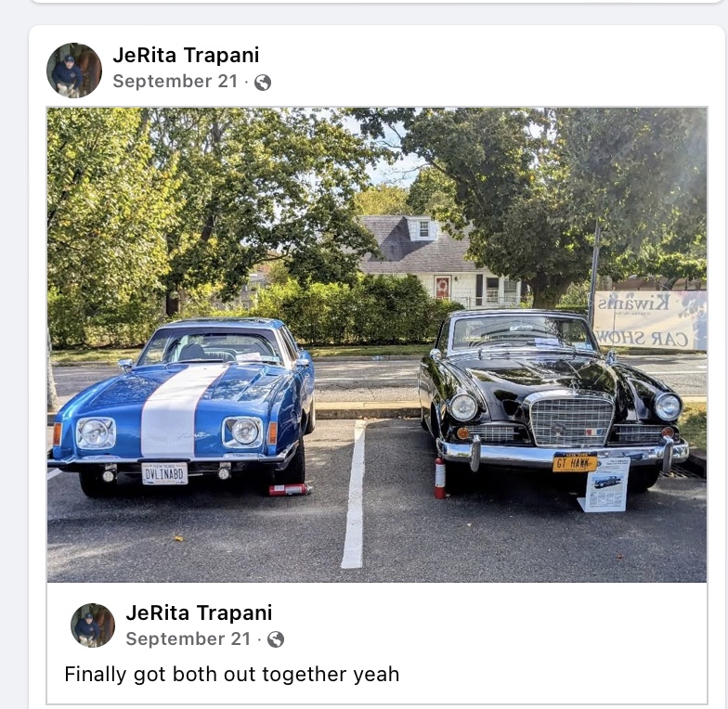Click the shared post's profile avatar
The height and width of the screenshot is (709, 728).
[93, 625]
